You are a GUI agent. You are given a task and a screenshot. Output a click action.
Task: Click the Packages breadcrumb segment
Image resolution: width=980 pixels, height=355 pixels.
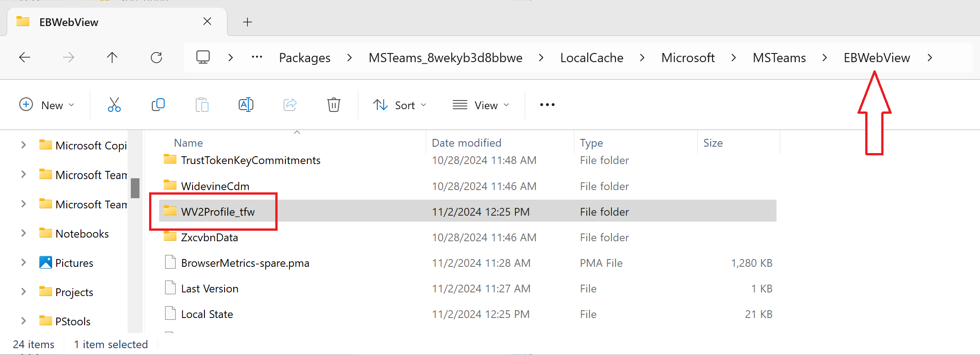click(305, 58)
